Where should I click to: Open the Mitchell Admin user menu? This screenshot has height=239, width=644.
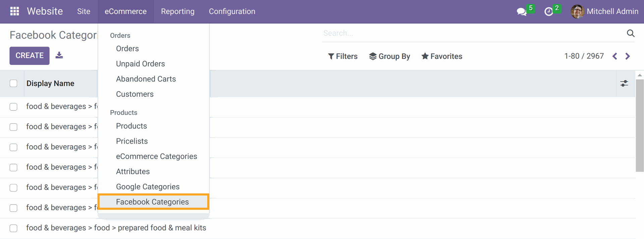point(604,11)
